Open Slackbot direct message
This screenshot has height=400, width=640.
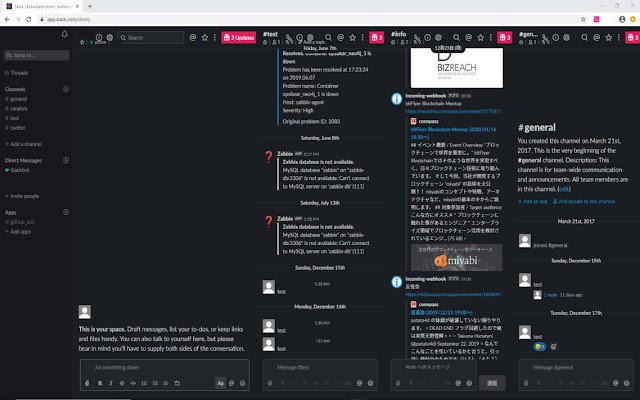17,170
